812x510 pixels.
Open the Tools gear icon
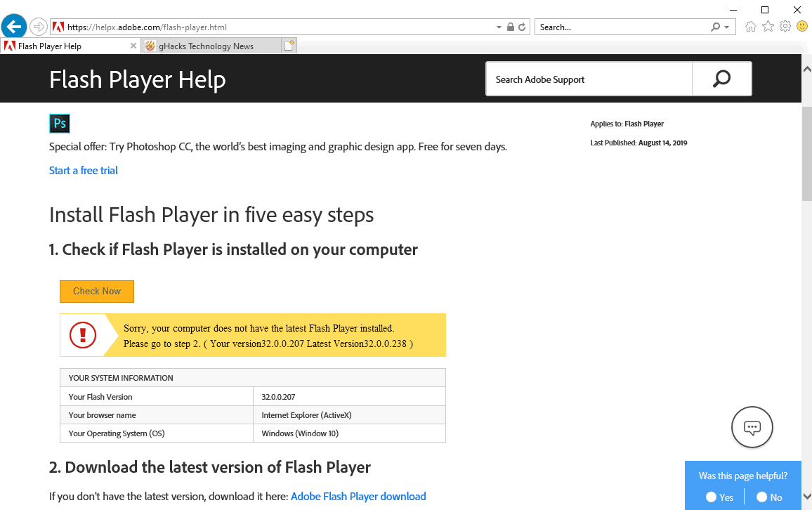pyautogui.click(x=785, y=27)
